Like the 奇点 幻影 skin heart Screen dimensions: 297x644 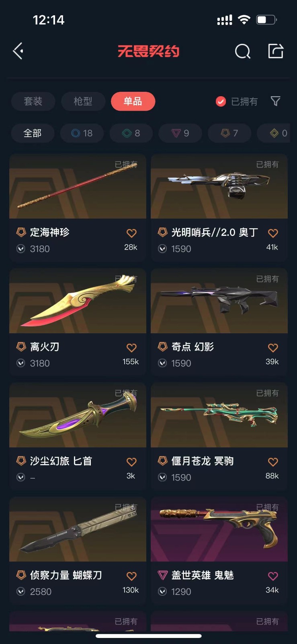coord(273,347)
